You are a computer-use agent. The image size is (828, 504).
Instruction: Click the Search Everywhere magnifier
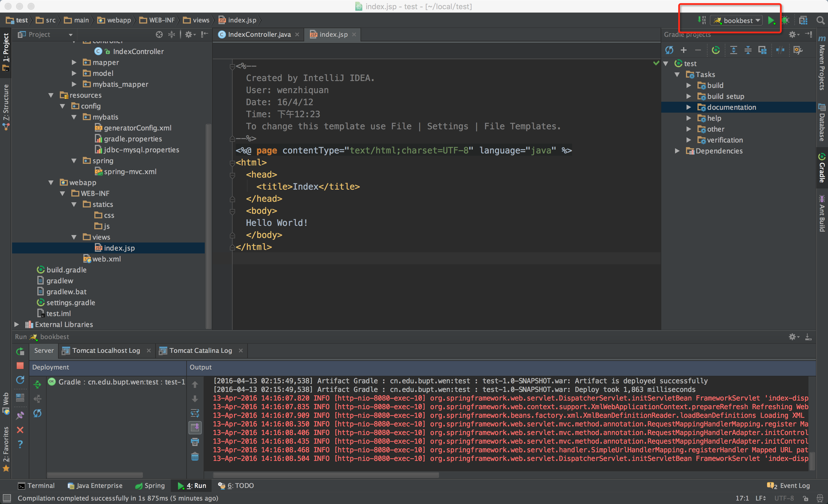click(x=820, y=20)
